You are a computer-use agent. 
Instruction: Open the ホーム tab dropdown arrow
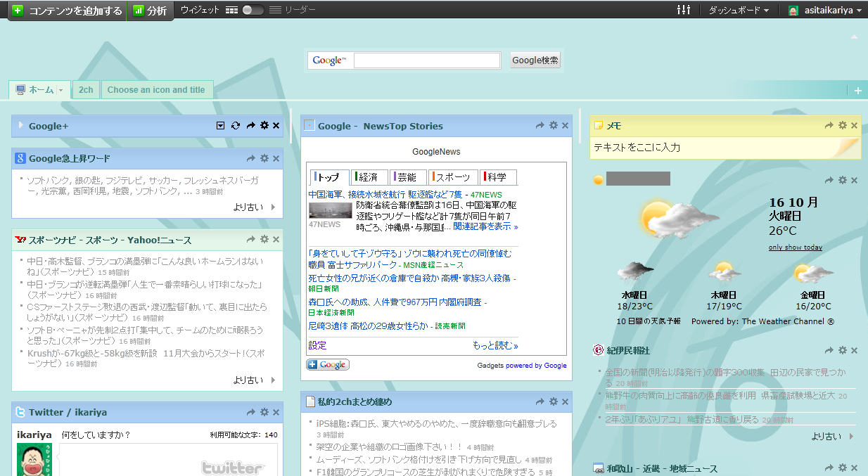pyautogui.click(x=61, y=91)
